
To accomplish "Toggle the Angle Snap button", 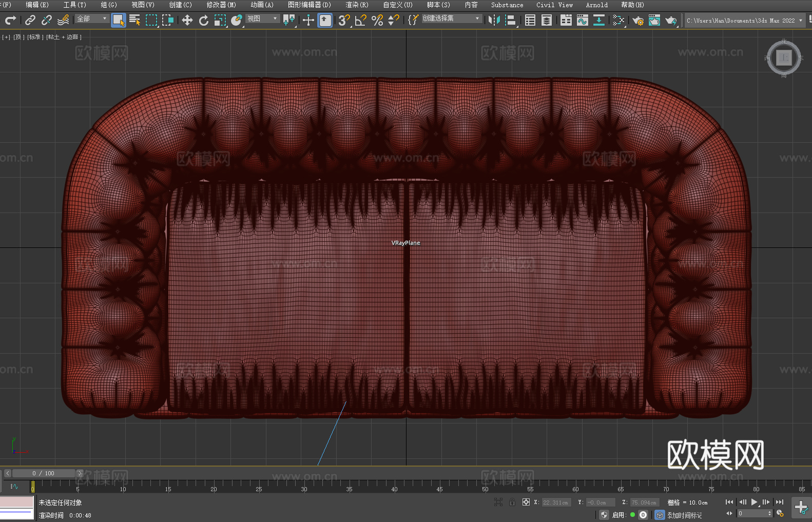I will (360, 20).
